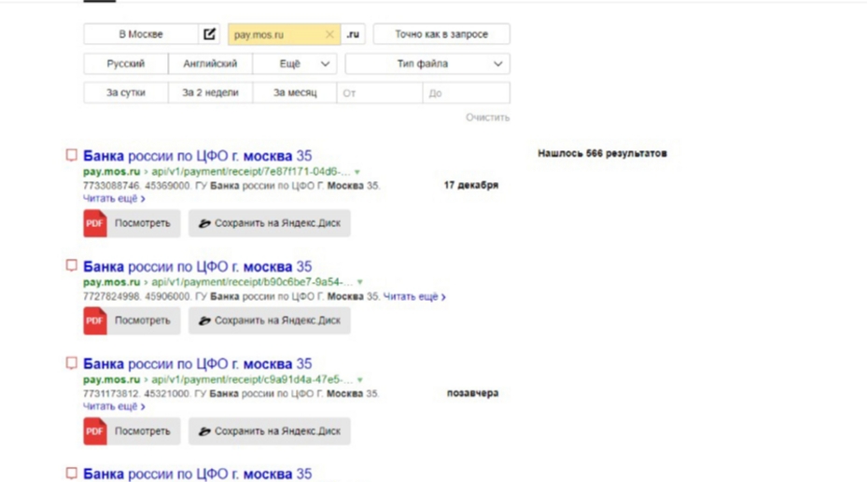Click the 17 декабря date label
The width and height of the screenshot is (868, 482).
pos(471,185)
